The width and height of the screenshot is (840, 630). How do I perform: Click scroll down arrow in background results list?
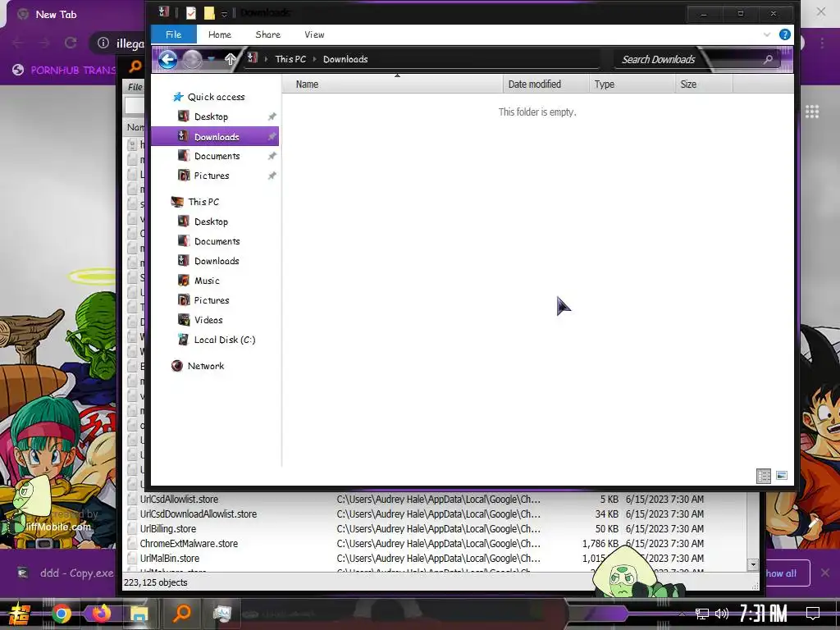point(753,564)
